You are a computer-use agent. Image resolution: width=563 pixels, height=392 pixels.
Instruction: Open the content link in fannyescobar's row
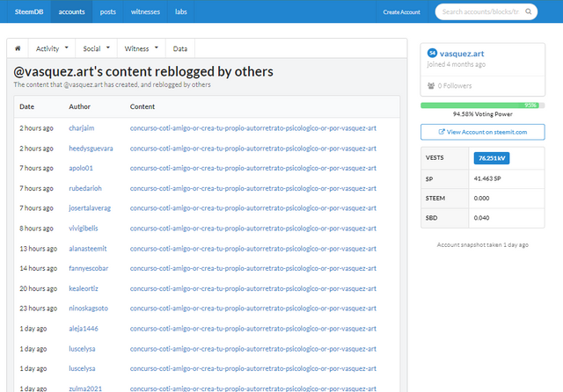coord(253,268)
